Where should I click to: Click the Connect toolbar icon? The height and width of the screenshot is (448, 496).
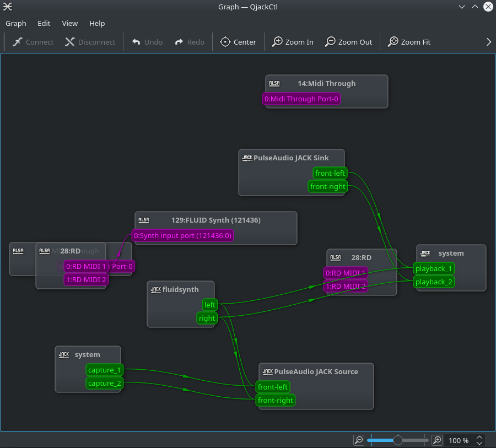[x=17, y=42]
